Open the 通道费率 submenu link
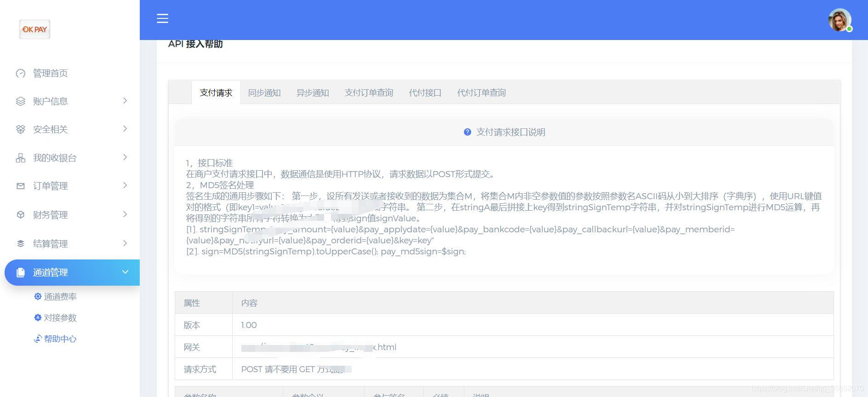 60,296
